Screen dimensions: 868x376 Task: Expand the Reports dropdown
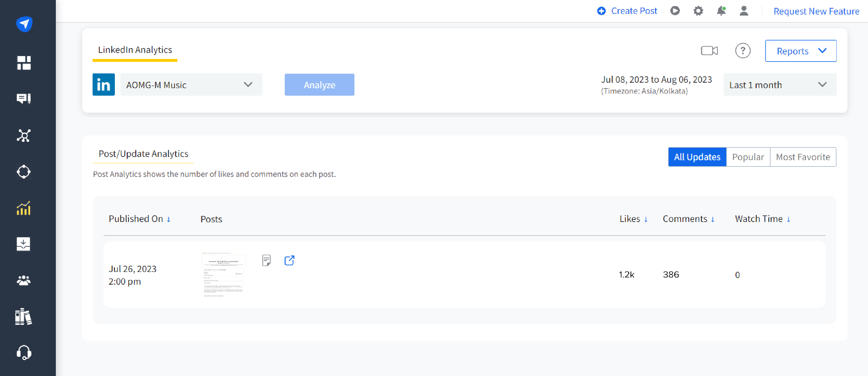click(800, 51)
